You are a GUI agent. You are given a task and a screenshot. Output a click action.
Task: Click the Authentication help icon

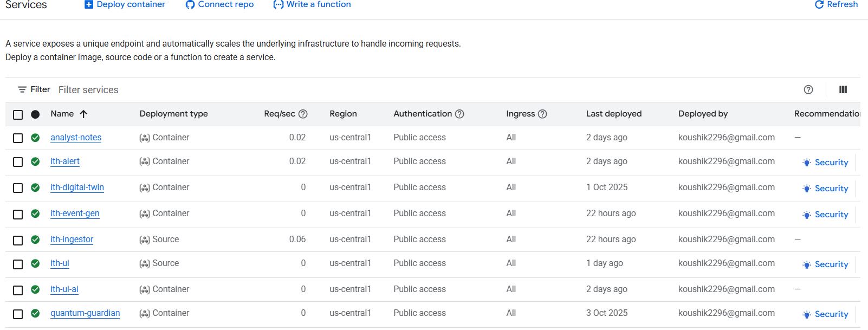tap(459, 114)
